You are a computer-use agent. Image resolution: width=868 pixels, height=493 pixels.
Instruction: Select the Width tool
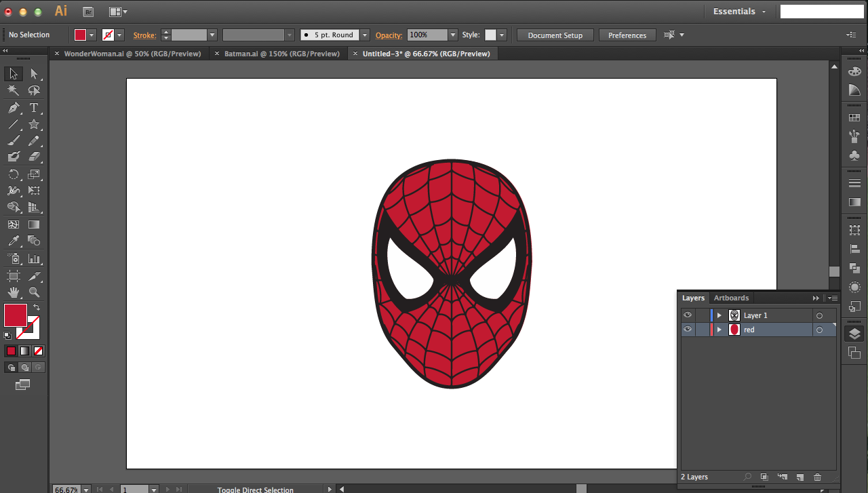click(14, 191)
